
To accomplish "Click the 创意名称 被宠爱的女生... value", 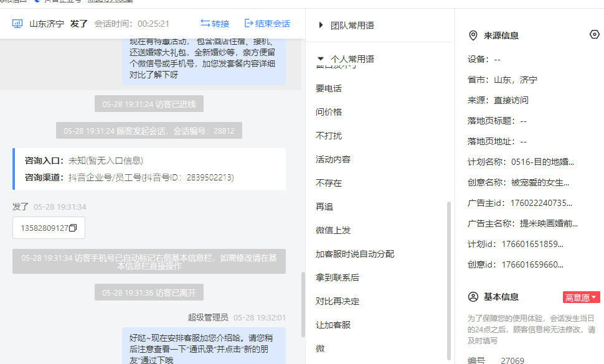I will (540, 182).
